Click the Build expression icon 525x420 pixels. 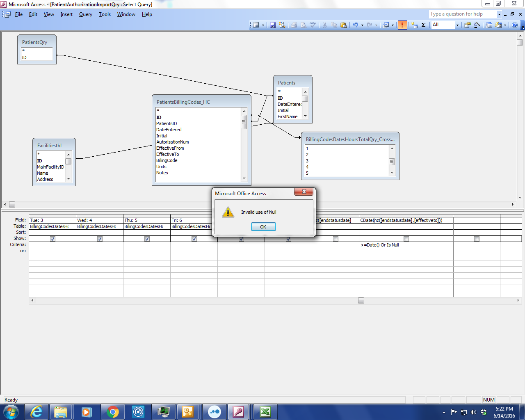pyautogui.click(x=477, y=25)
